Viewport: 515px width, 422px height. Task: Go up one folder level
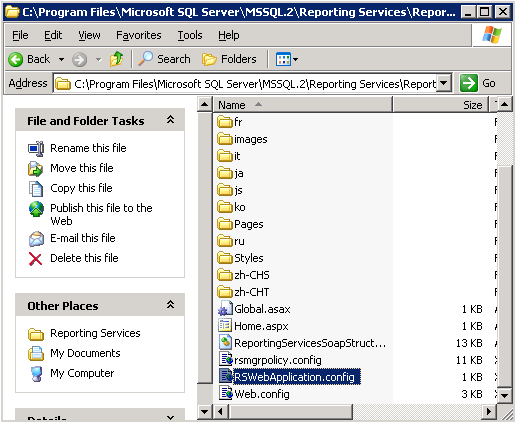coord(116,59)
